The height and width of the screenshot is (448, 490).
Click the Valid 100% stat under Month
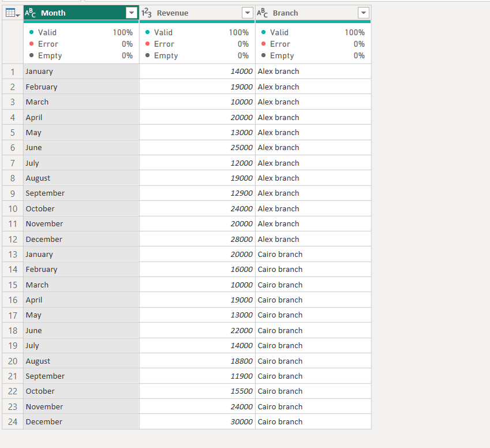[81, 32]
